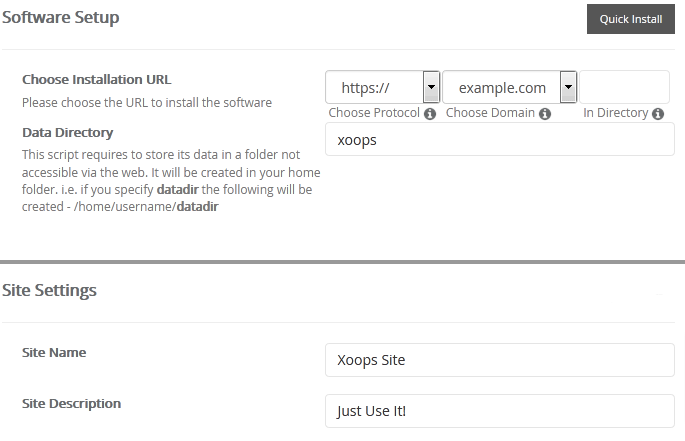This screenshot has height=441, width=685.
Task: Click the Site Name label
Action: click(x=54, y=353)
